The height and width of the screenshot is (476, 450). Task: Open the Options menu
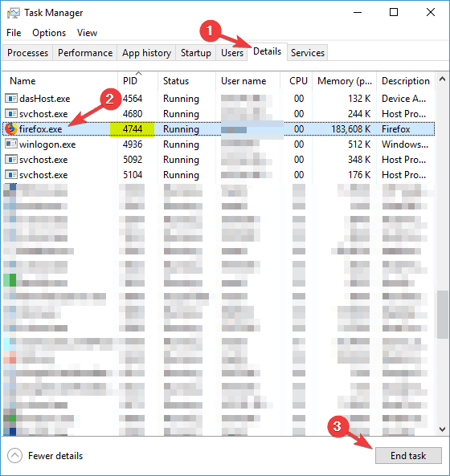point(49,33)
